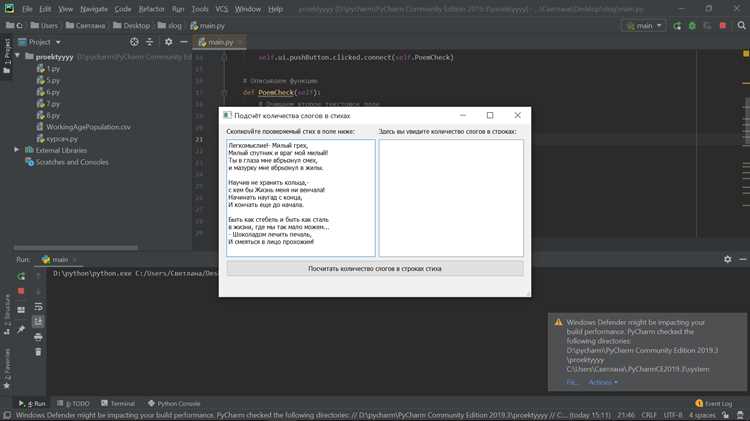Click the horizontal scrollbar of Project panel
This screenshot has height=421, width=750.
76,247
